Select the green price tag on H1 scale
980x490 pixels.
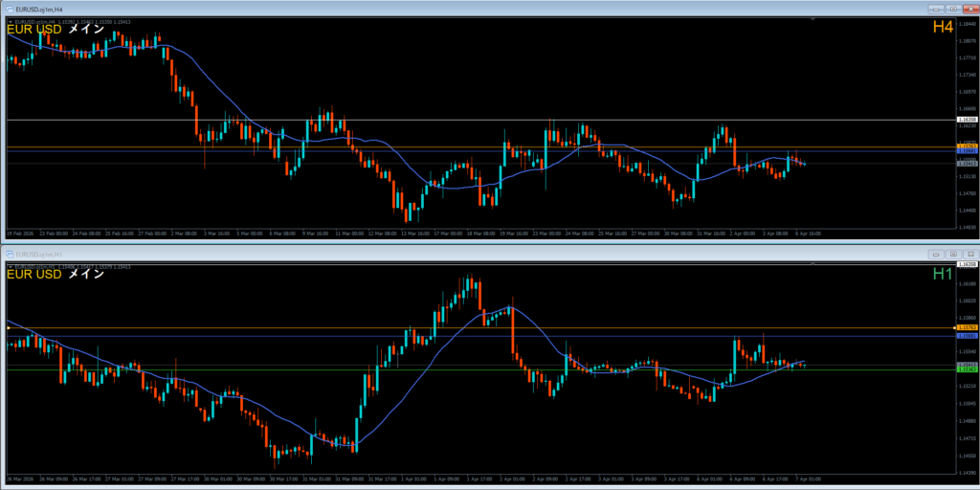(x=967, y=369)
